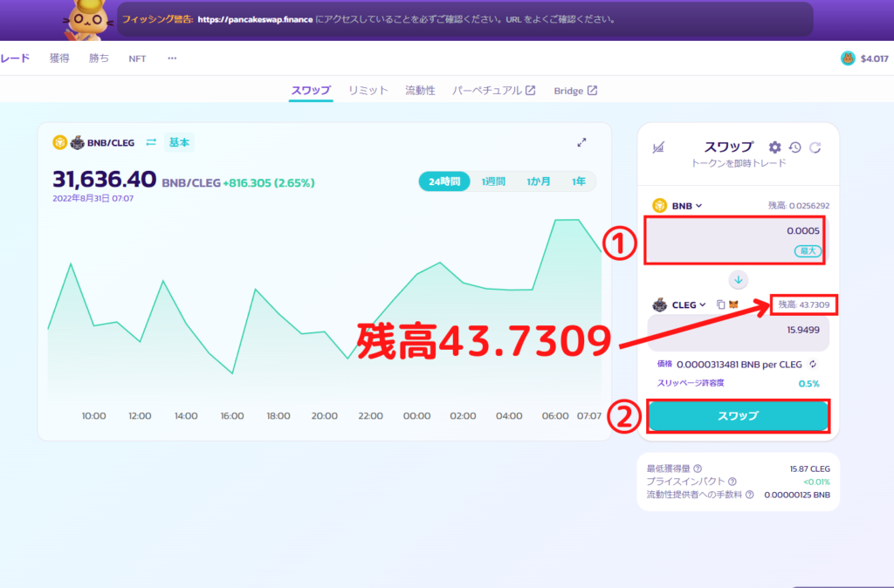The height and width of the screenshot is (588, 894).
Task: Click the teal スワップ confirm button
Action: tap(738, 416)
